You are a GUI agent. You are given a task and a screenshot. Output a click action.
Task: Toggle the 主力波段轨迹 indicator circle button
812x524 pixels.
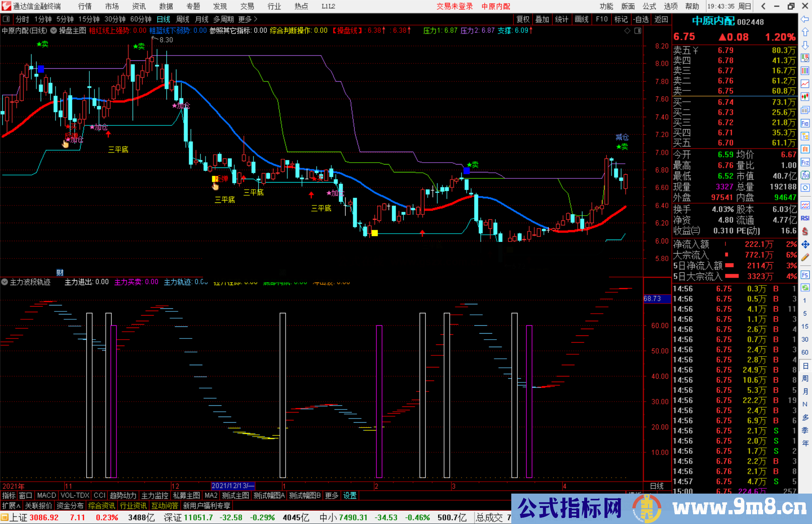tap(5, 282)
